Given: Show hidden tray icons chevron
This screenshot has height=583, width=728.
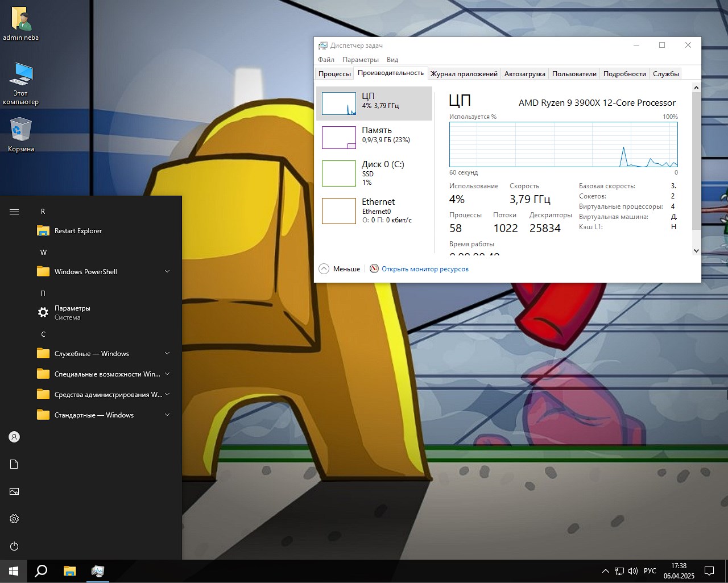Looking at the screenshot, I should point(605,571).
